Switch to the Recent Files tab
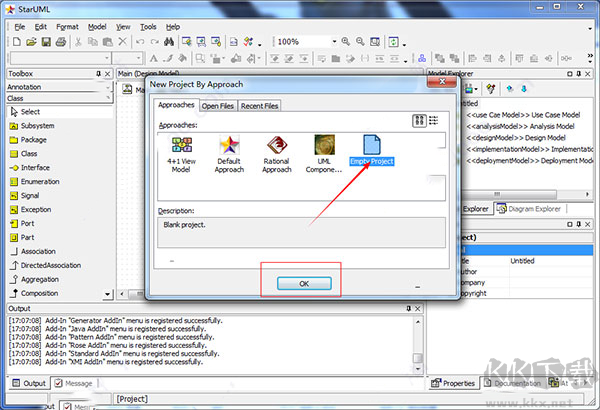 coord(260,105)
